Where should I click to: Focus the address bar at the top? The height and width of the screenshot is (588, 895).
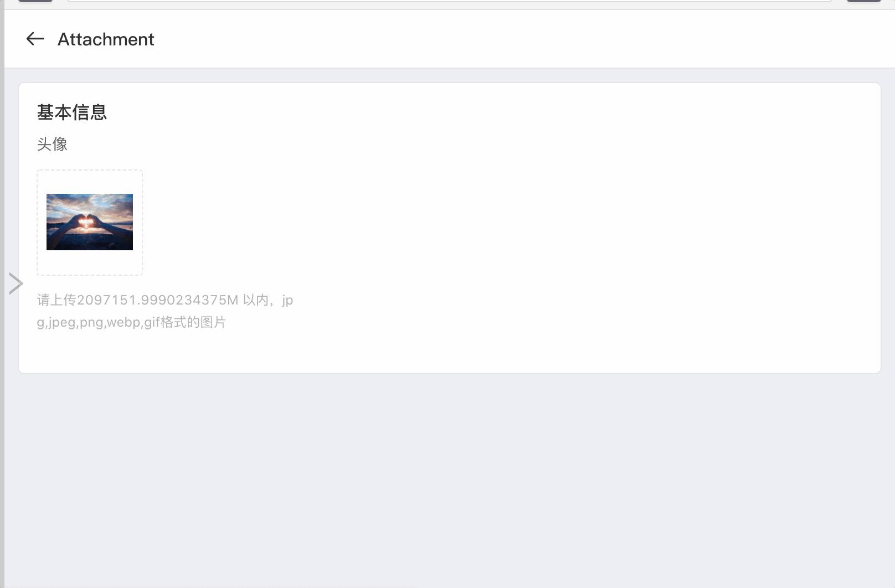[450, 2]
